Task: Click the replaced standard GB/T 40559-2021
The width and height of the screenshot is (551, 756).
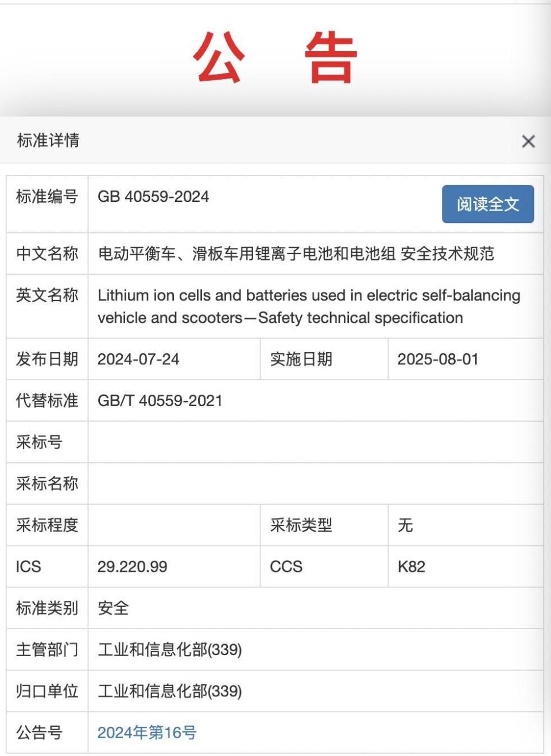Action: tap(160, 400)
